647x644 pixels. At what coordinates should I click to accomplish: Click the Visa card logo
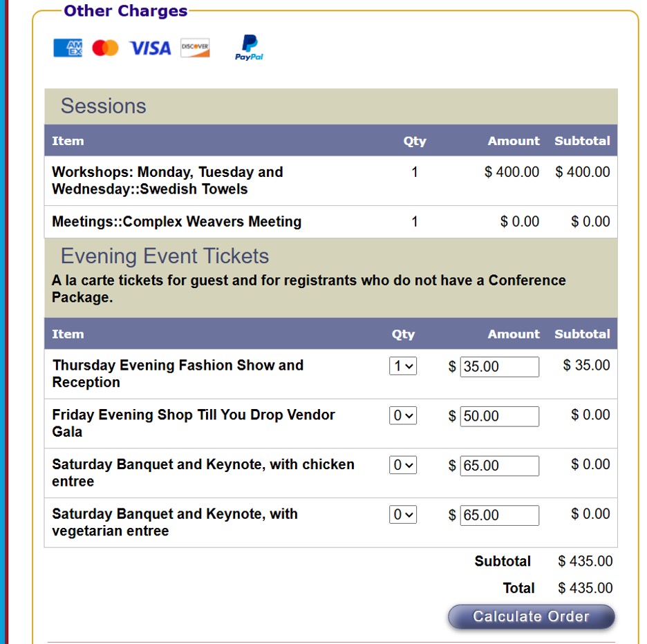150,48
